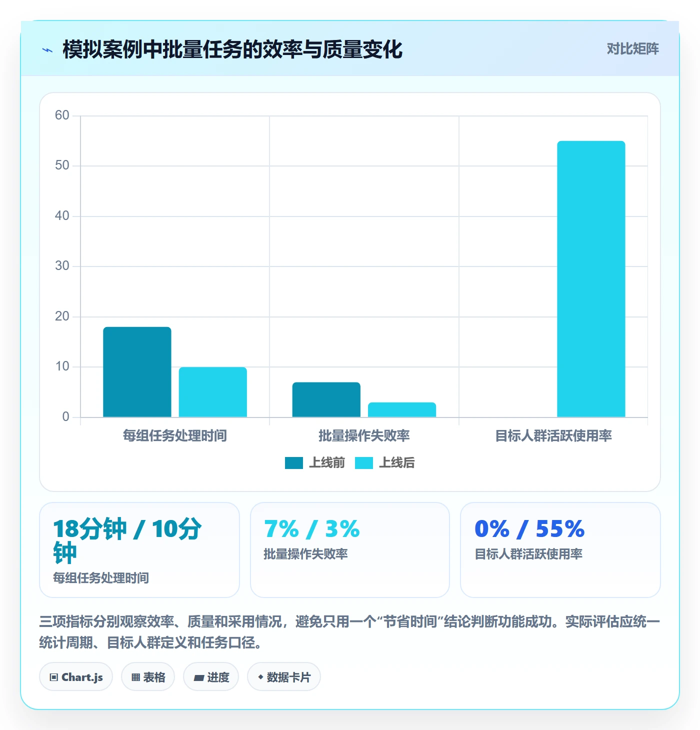The height and width of the screenshot is (730, 700).
Task: Click the 上线后 bar for 批量操作失败率
Action: 402,409
